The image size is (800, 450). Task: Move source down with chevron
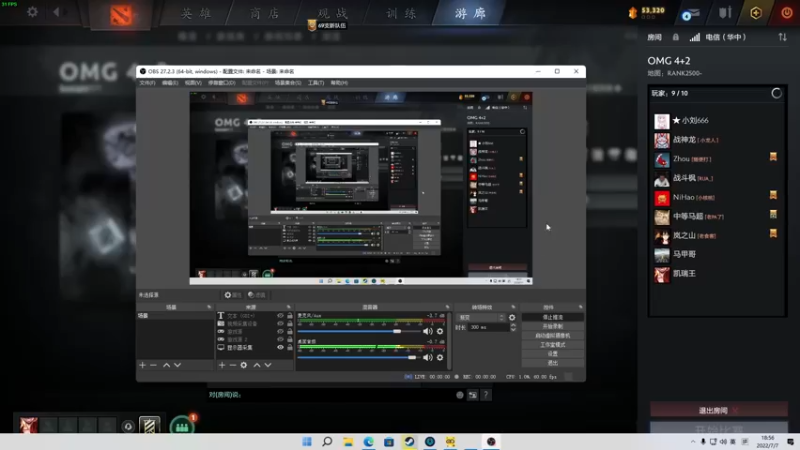coord(268,365)
